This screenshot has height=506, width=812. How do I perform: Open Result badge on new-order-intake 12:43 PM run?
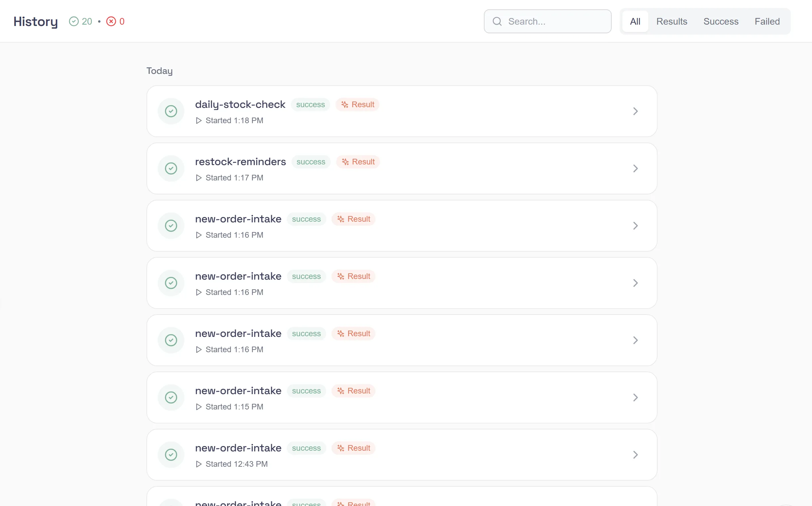click(353, 448)
